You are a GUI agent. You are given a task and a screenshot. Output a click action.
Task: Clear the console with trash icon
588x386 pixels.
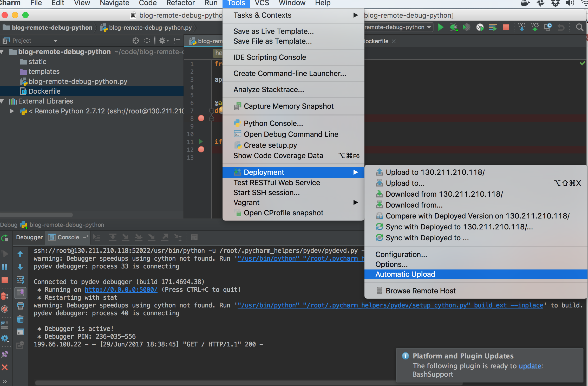click(20, 319)
